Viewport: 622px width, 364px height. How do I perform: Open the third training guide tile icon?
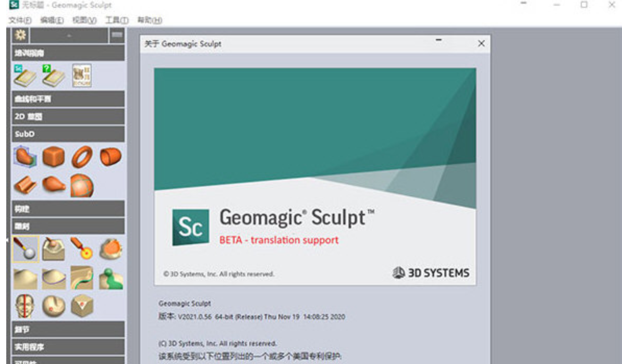82,76
